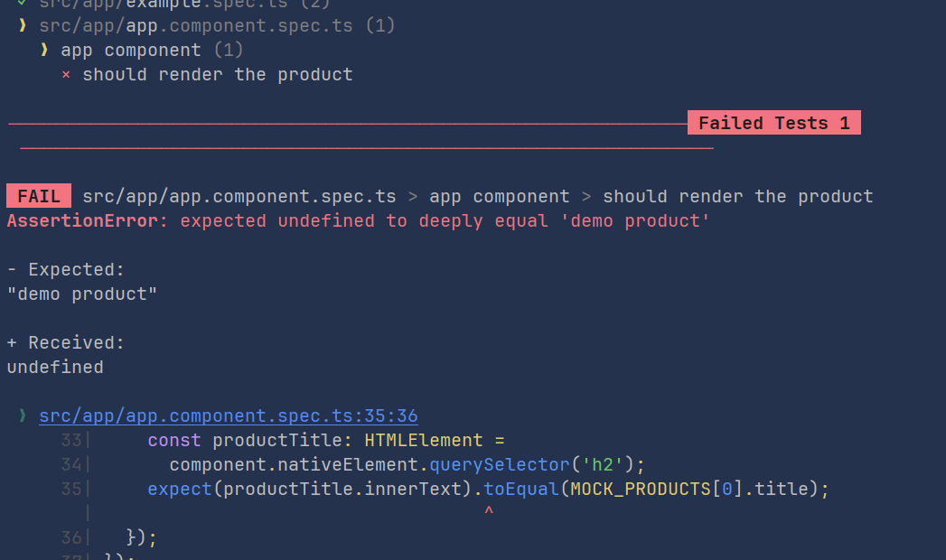Click the querySelector method in code
Image resolution: width=946 pixels, height=560 pixels.
click(500, 465)
